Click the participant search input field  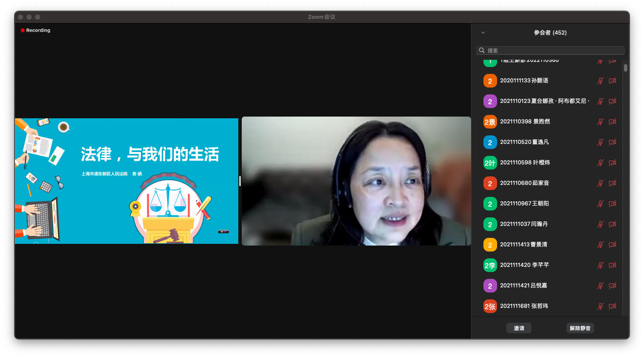pyautogui.click(x=554, y=50)
